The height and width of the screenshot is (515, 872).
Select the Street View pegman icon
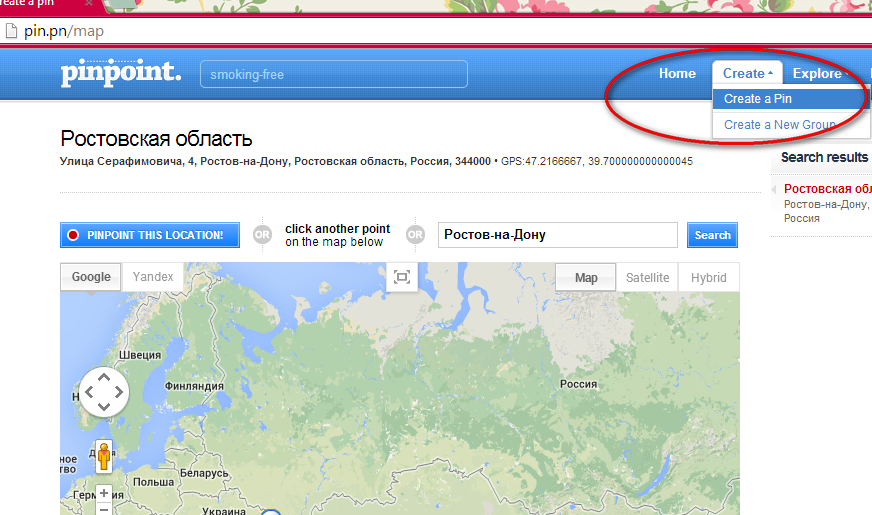(x=104, y=457)
